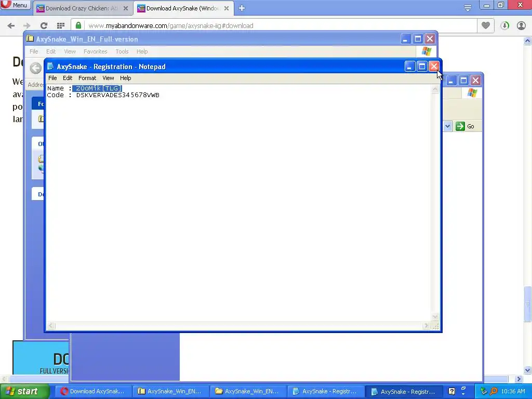Viewport: 532px width, 399px height.
Task: Reload the page in Opera
Action: coord(44,25)
